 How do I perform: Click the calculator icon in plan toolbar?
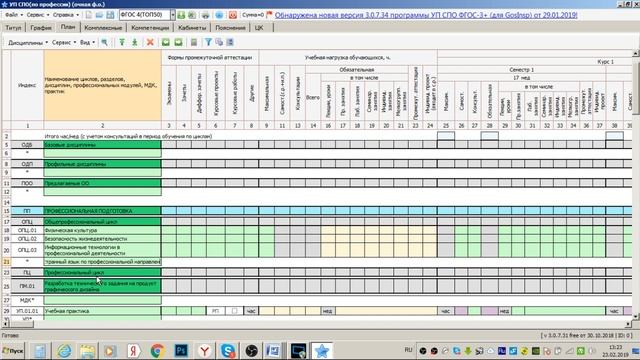[194, 42]
